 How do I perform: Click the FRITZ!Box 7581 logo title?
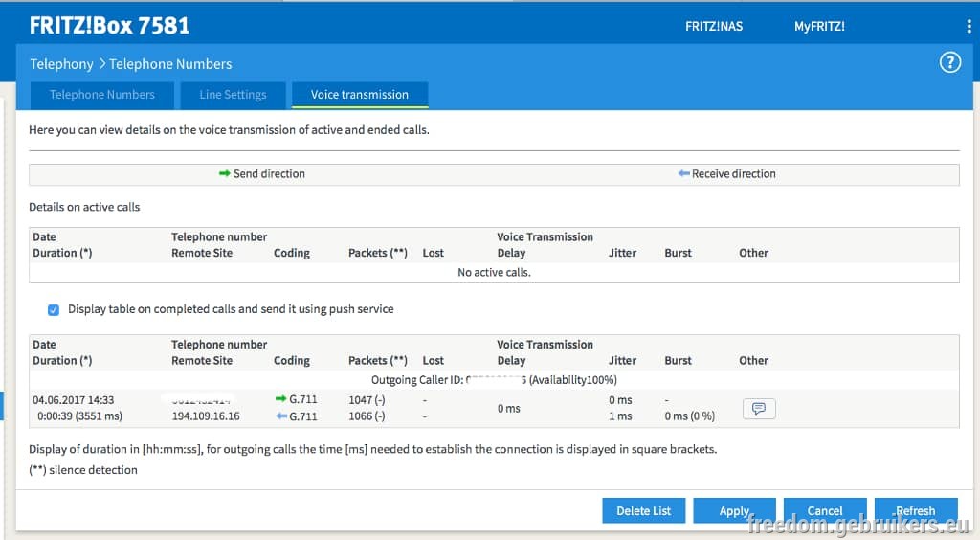tap(109, 26)
